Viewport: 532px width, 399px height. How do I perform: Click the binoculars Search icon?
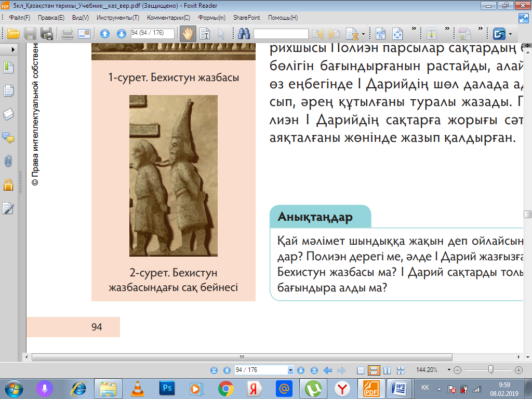coord(244,34)
